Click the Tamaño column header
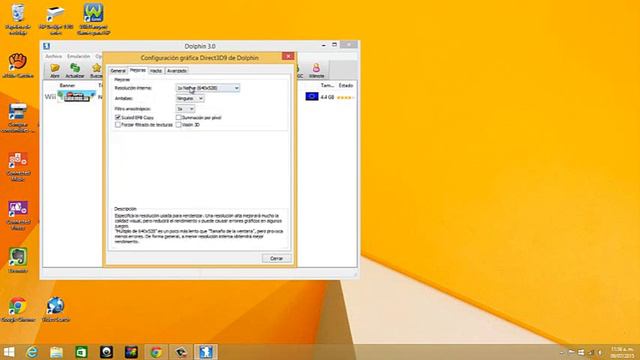The image size is (640, 360). [327, 85]
